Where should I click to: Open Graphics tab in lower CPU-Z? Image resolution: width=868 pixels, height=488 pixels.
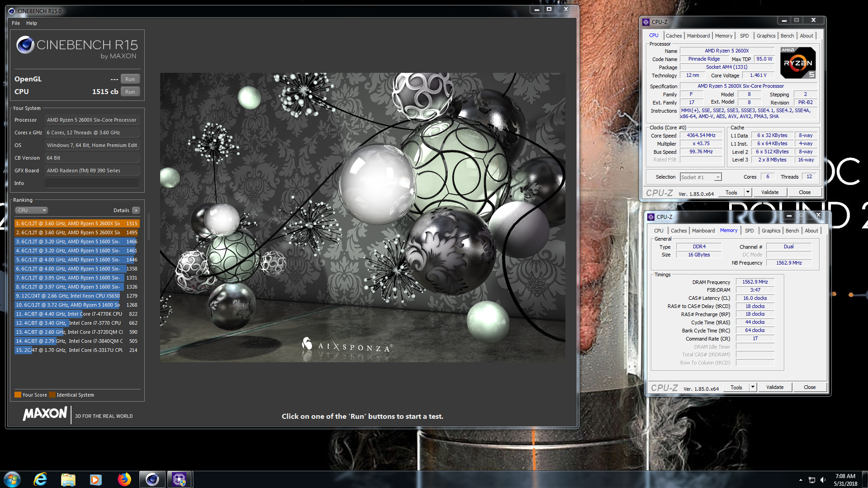(x=771, y=231)
